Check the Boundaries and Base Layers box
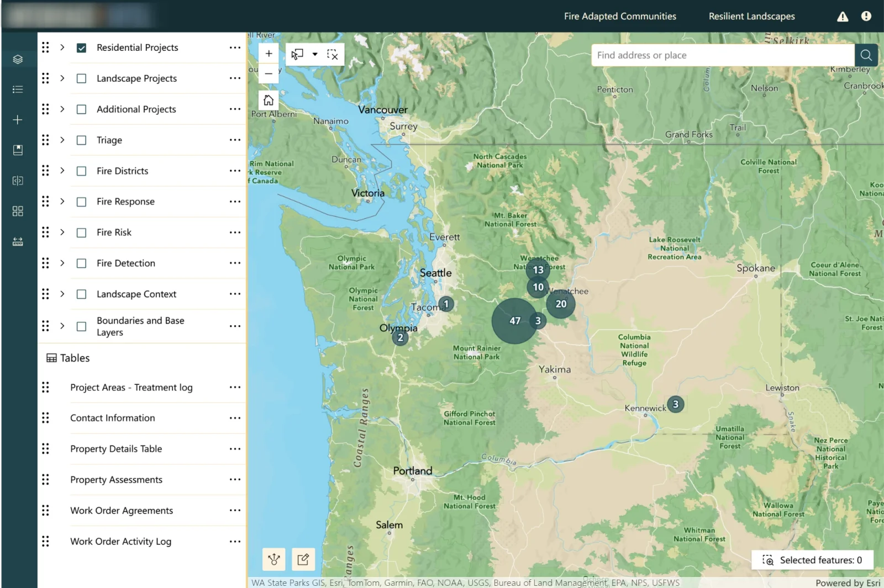This screenshot has width=884, height=588. [81, 326]
